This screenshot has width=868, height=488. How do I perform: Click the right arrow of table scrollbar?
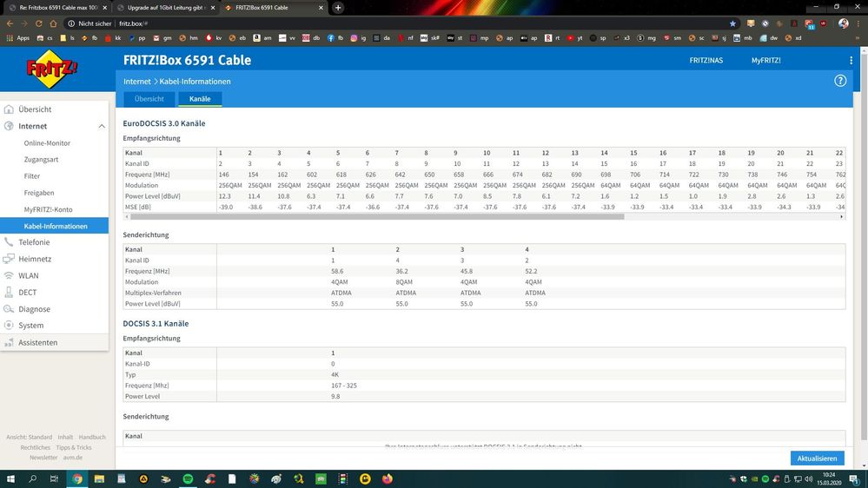[x=841, y=217]
